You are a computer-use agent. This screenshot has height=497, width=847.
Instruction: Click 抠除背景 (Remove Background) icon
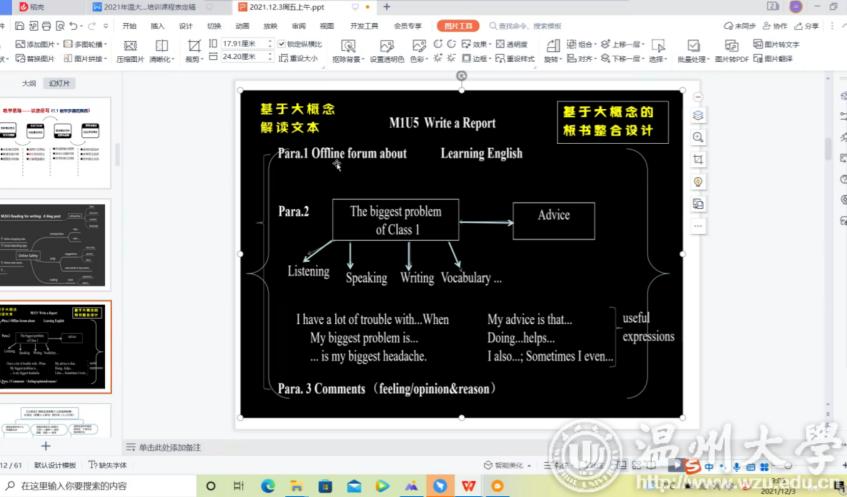coord(348,46)
